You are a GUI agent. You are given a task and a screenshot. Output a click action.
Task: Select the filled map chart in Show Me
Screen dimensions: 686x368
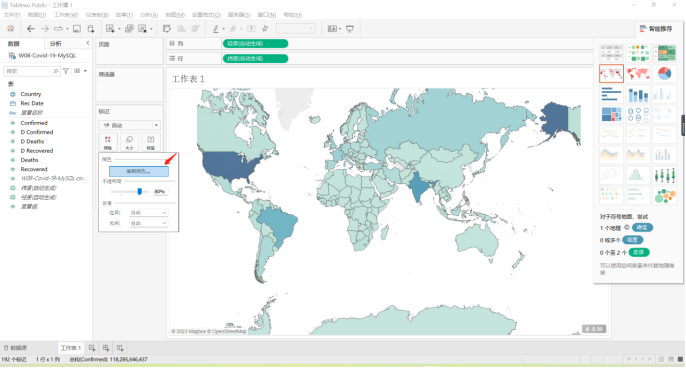[x=637, y=74]
